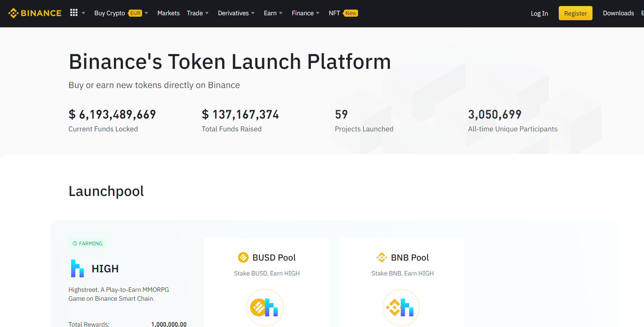
Task: Open the Trade menu
Action: click(195, 13)
